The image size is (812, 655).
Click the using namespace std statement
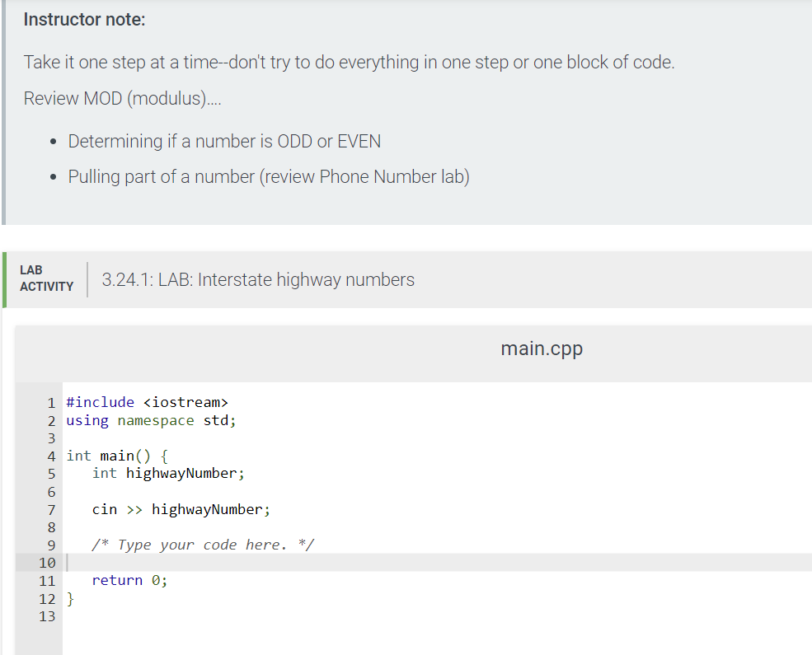(153, 420)
